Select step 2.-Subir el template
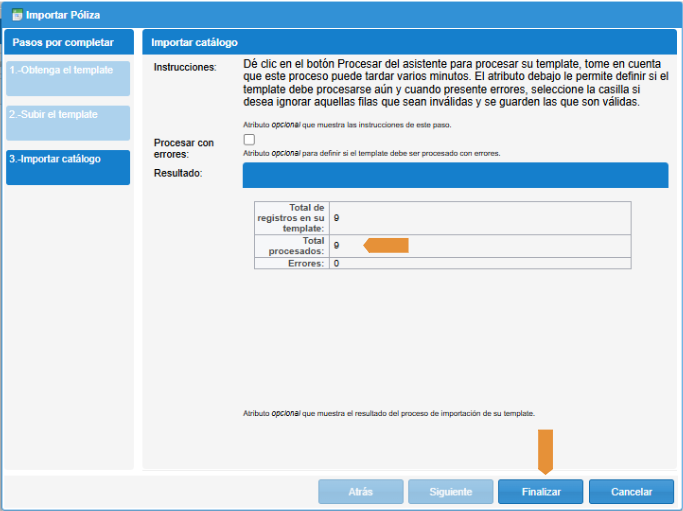Viewport: 683px width, 511px height. 68,123
